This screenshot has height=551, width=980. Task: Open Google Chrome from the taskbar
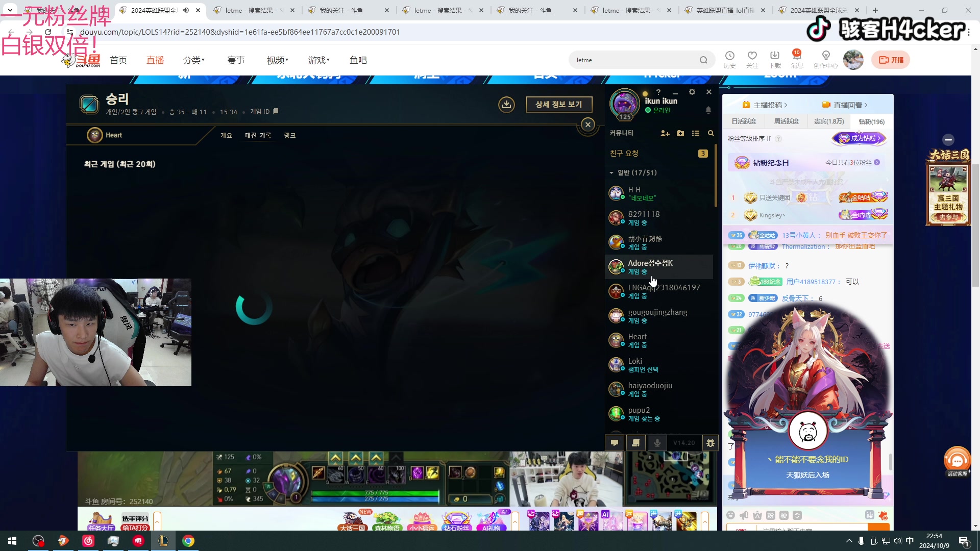pyautogui.click(x=188, y=541)
